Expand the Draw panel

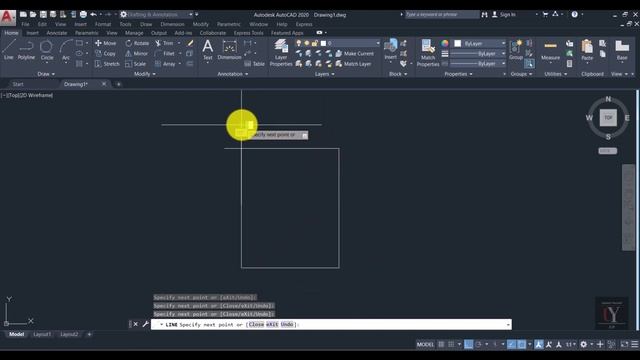pos(46,74)
